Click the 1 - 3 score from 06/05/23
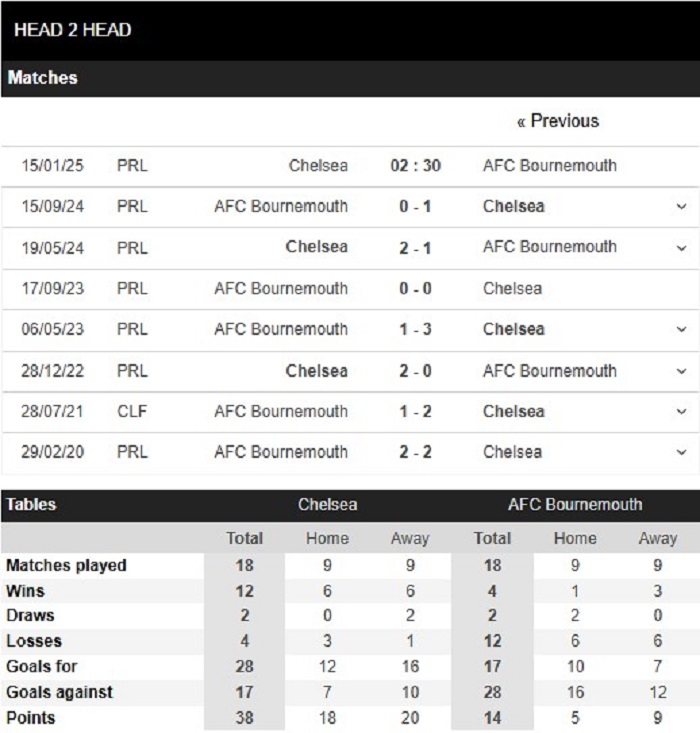 click(x=415, y=329)
